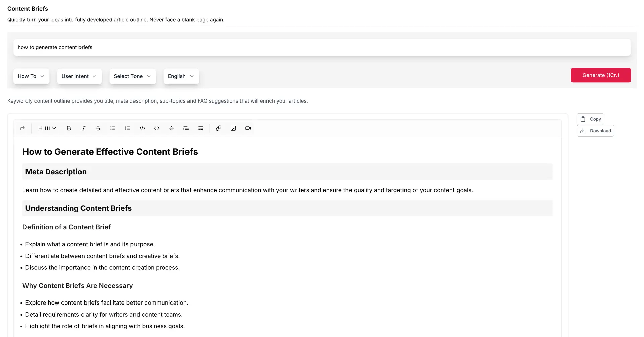Image resolution: width=644 pixels, height=337 pixels.
Task: Insert an image into the editor
Action: pyautogui.click(x=233, y=128)
